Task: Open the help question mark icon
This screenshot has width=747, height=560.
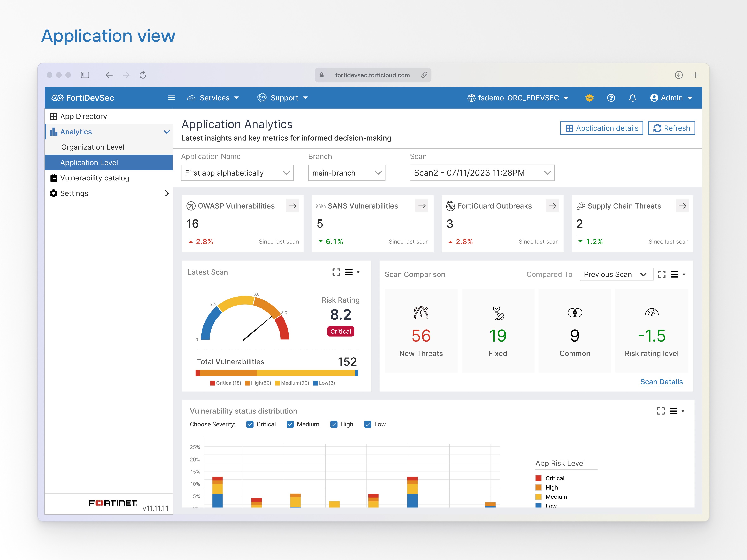Action: (x=611, y=98)
